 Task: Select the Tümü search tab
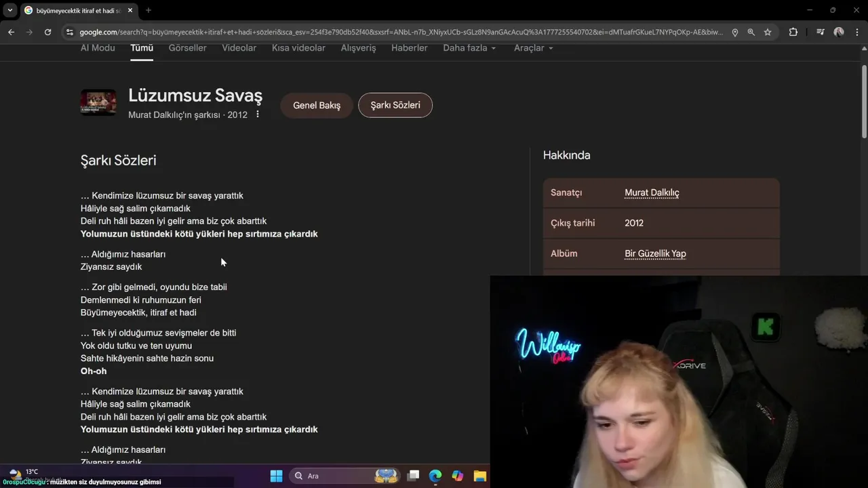(x=142, y=48)
